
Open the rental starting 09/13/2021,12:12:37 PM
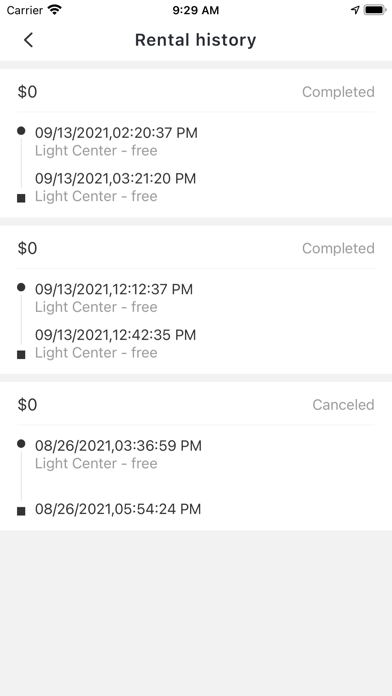click(196, 300)
